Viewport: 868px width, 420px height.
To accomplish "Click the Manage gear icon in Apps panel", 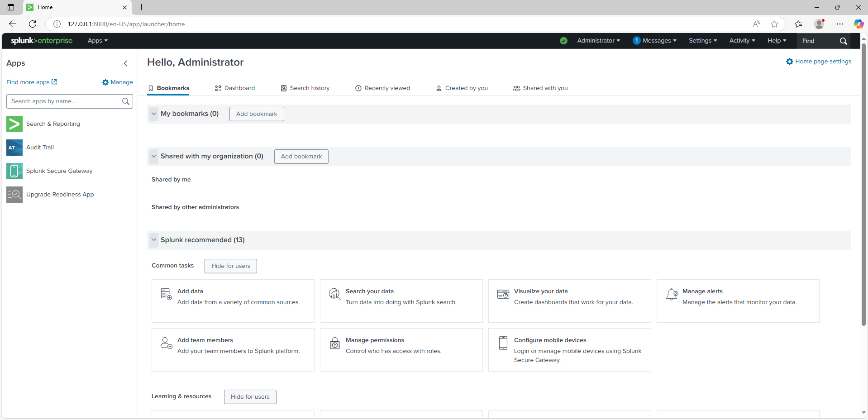I will [x=105, y=82].
